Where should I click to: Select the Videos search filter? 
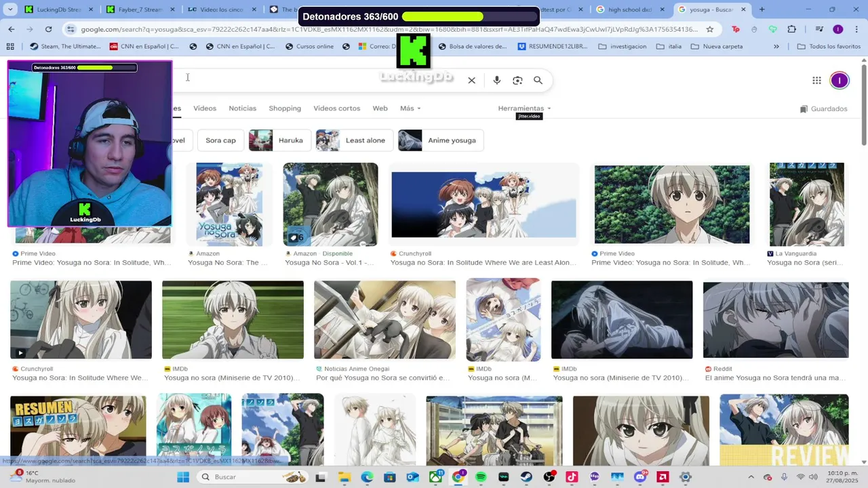[x=205, y=108]
